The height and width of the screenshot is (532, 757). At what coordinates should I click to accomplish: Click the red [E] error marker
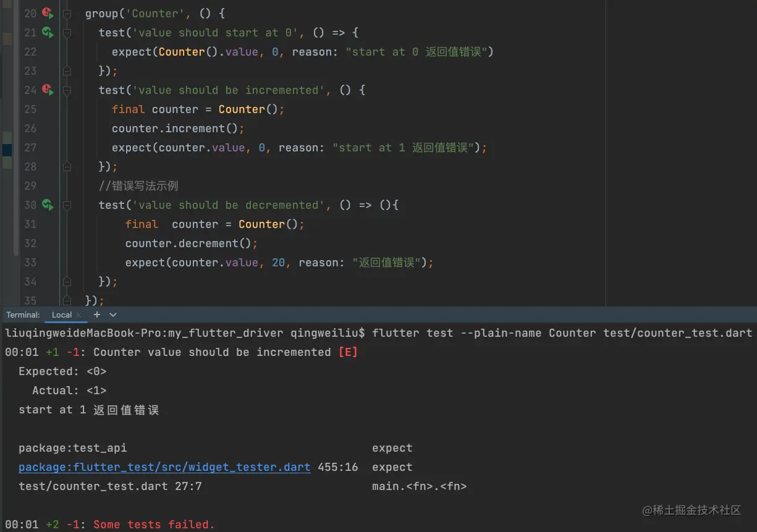pos(348,352)
